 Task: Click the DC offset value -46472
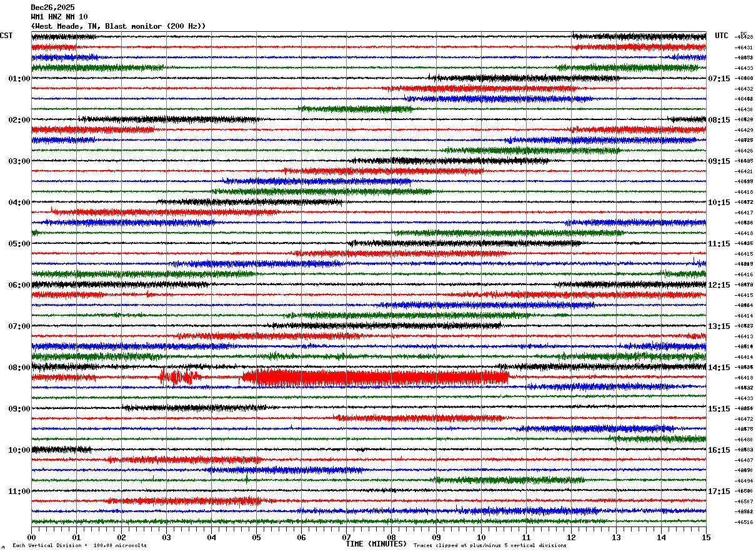(x=745, y=419)
